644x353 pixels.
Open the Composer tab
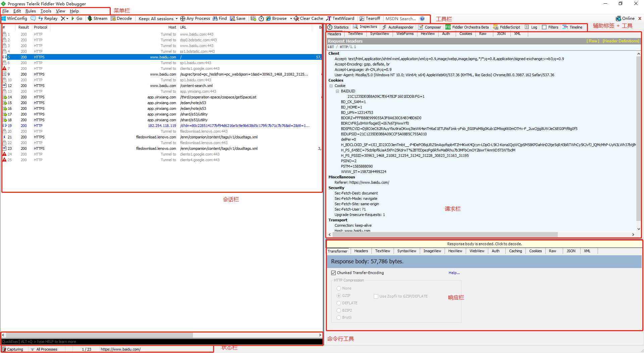[x=430, y=27]
